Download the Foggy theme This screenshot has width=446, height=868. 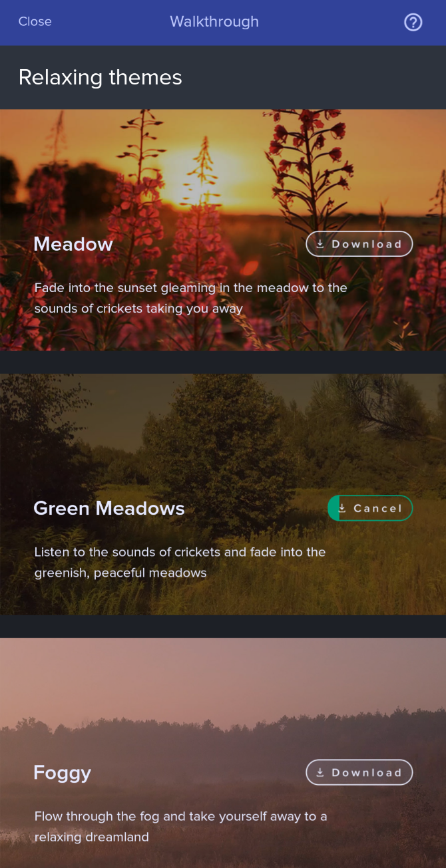359,773
